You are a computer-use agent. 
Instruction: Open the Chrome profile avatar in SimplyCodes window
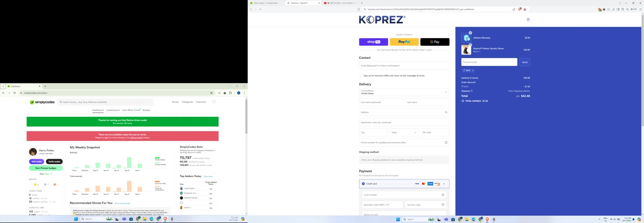tap(239, 93)
